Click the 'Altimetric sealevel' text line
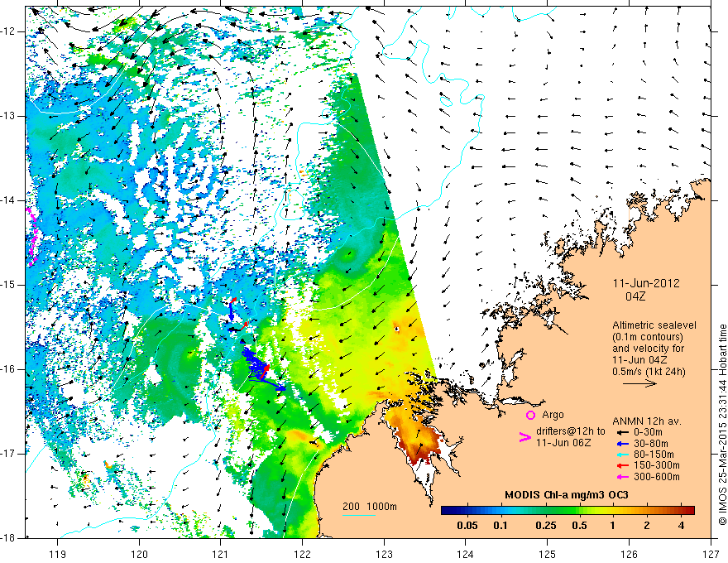 [x=654, y=325]
